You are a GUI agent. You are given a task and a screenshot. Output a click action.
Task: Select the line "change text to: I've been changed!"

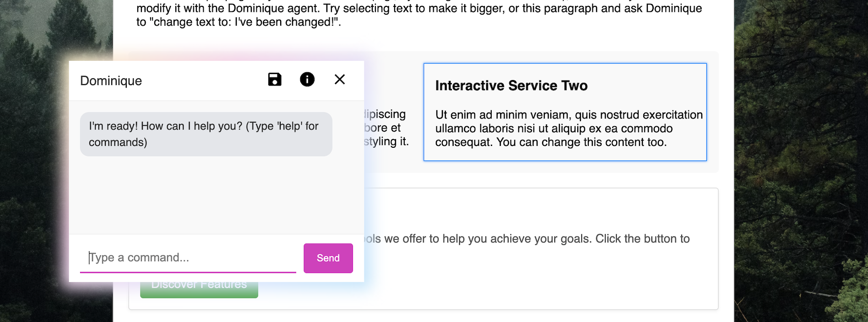click(x=239, y=22)
